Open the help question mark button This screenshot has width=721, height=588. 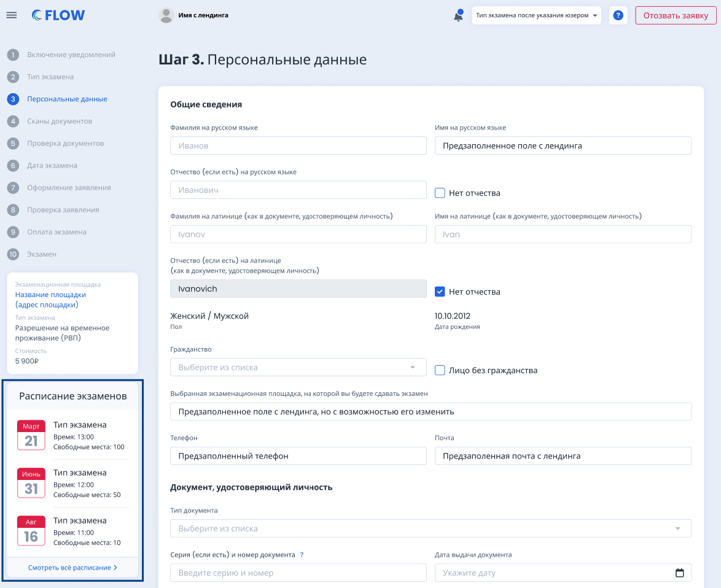(618, 15)
